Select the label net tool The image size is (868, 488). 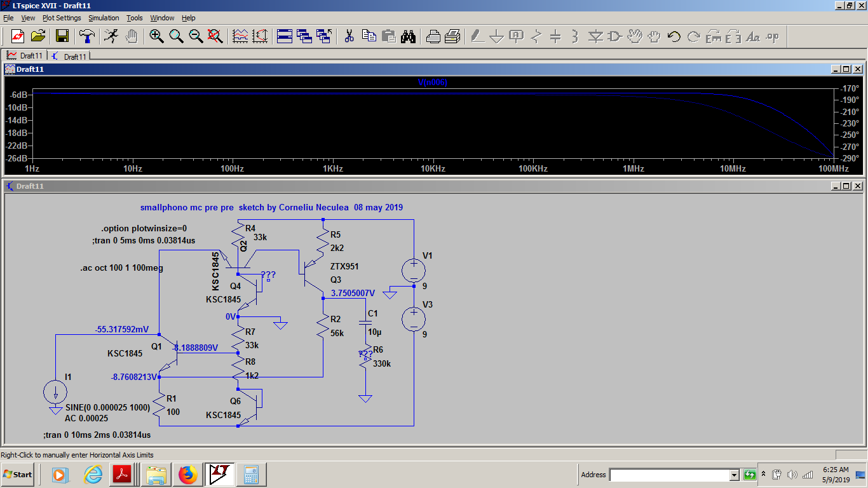517,36
